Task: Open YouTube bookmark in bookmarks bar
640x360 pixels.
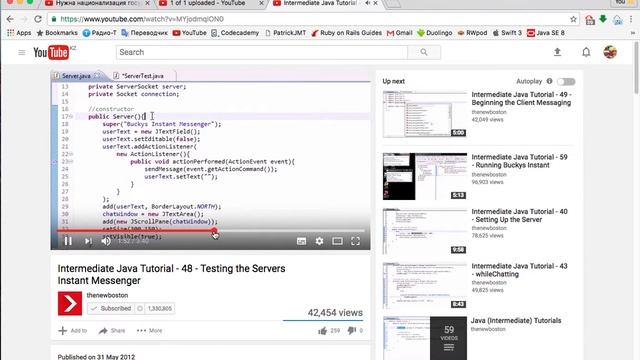Action: [x=189, y=33]
